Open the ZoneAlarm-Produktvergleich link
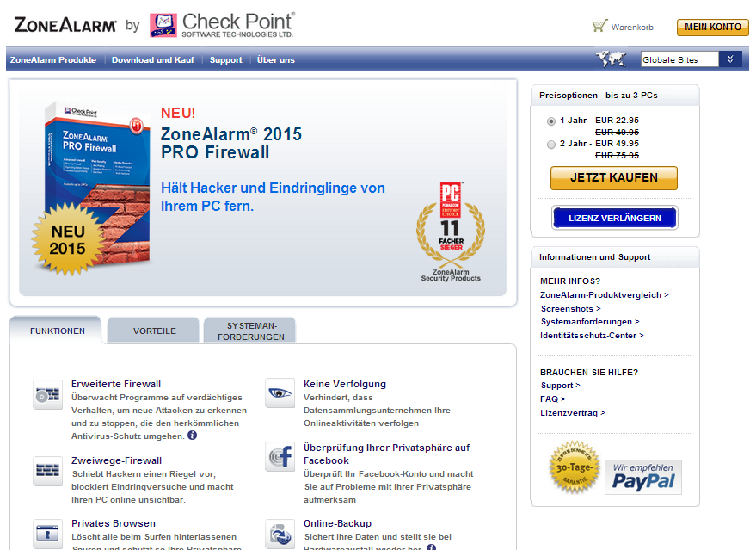The height and width of the screenshot is (550, 756). pos(604,294)
